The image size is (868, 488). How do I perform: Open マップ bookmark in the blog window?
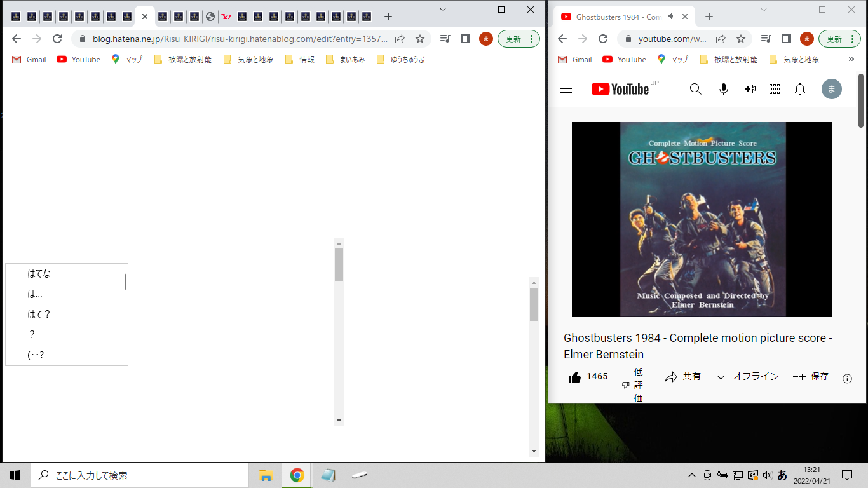pyautogui.click(x=127, y=59)
